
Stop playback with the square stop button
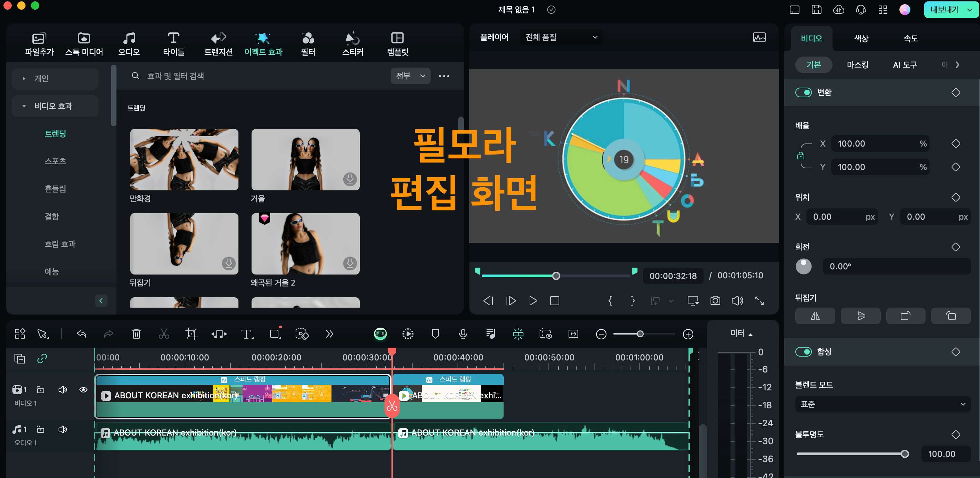(555, 301)
